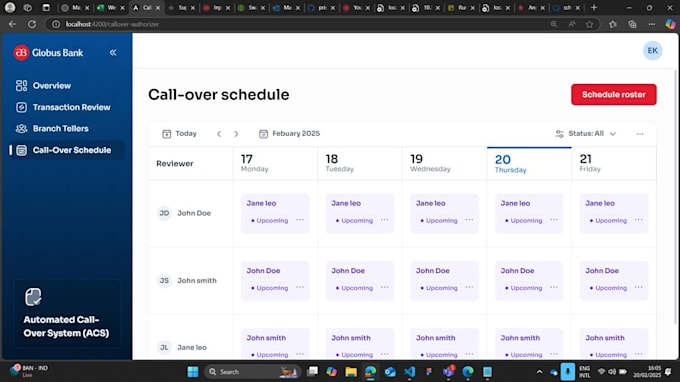This screenshot has width=680, height=382.
Task: Open Transaction Review in the sidebar
Action: point(63,107)
